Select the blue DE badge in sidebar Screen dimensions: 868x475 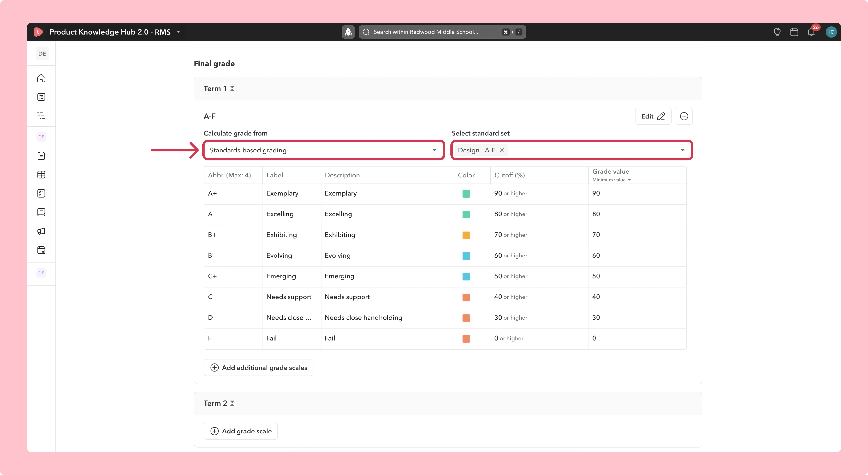(x=41, y=273)
